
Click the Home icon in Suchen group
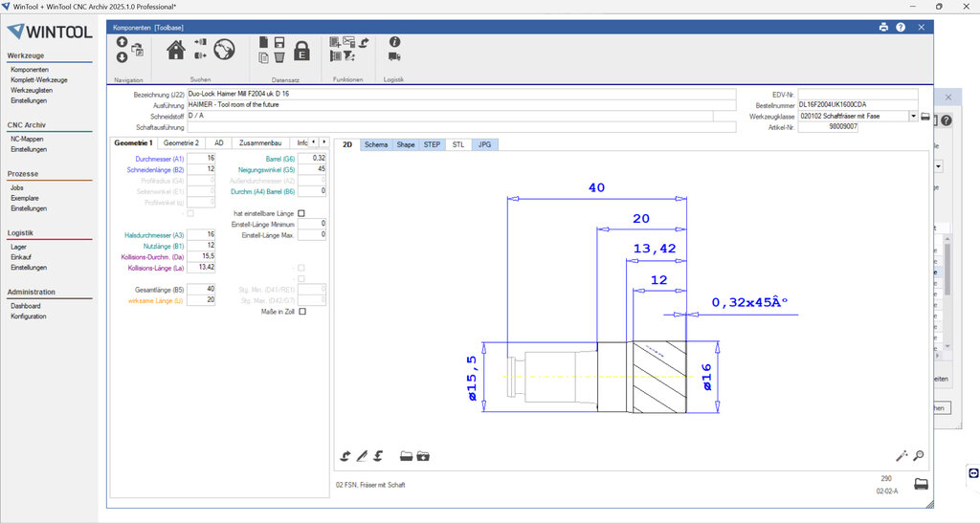pos(176,50)
